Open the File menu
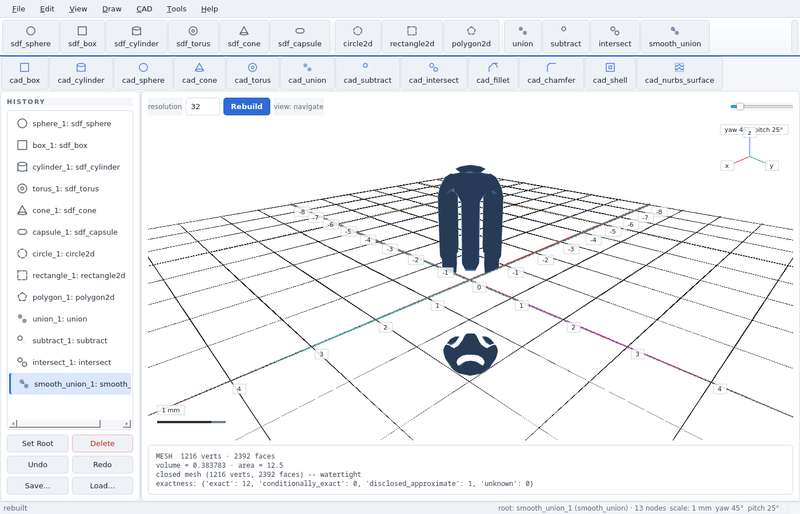 click(18, 9)
